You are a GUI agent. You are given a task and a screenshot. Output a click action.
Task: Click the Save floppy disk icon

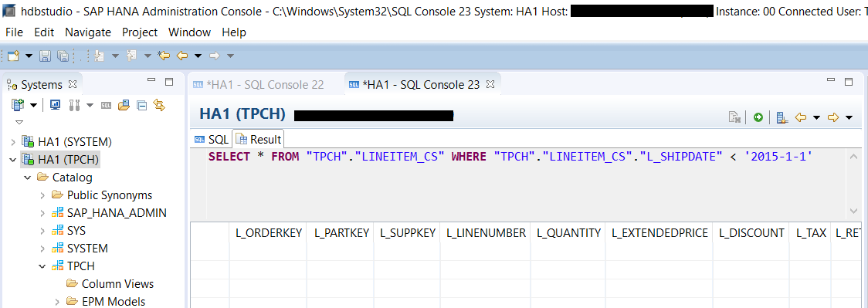coord(46,56)
